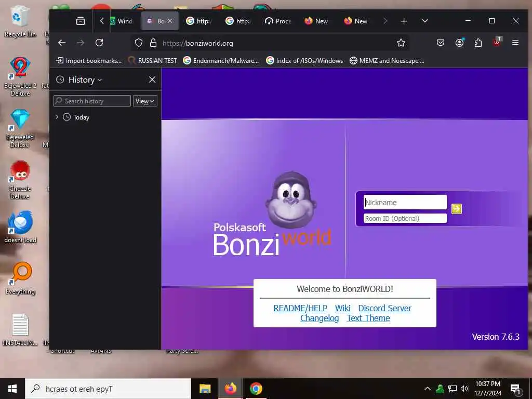Open MEMZ and Noescape bookmark

tap(387, 61)
